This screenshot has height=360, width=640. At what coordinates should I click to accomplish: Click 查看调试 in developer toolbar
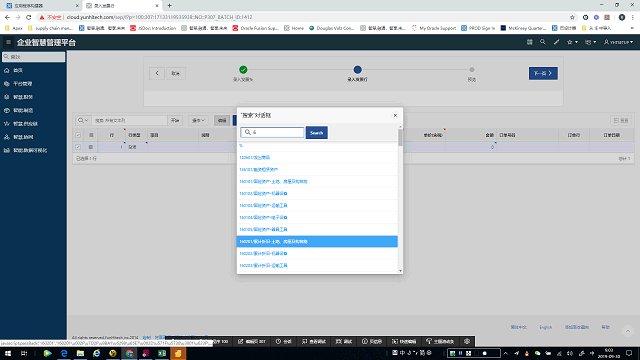[x=314, y=341]
